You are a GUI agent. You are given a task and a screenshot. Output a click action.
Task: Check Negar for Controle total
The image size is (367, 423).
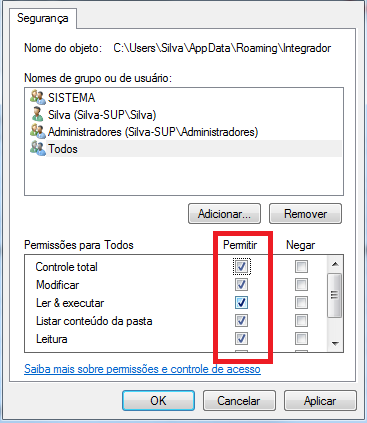[301, 266]
